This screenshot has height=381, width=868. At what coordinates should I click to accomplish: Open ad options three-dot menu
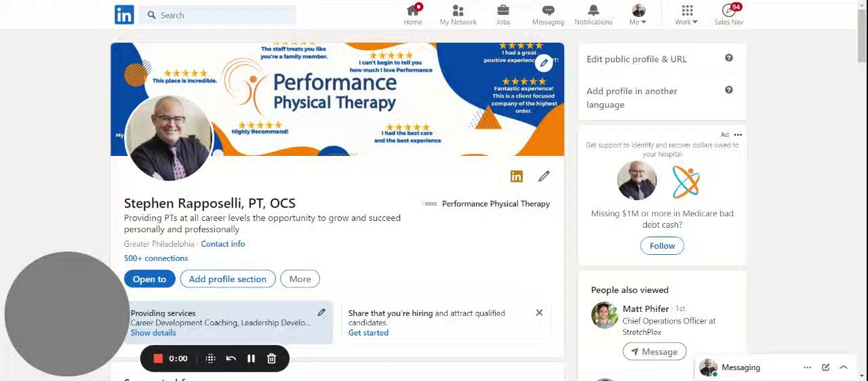pyautogui.click(x=738, y=135)
